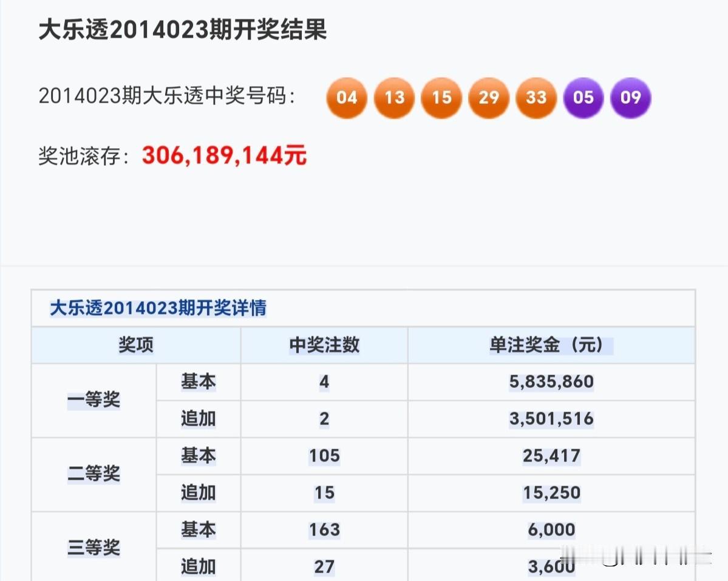Screen dimensions: 728x581
Task: Select the purple ball numbered 09
Action: pos(630,98)
